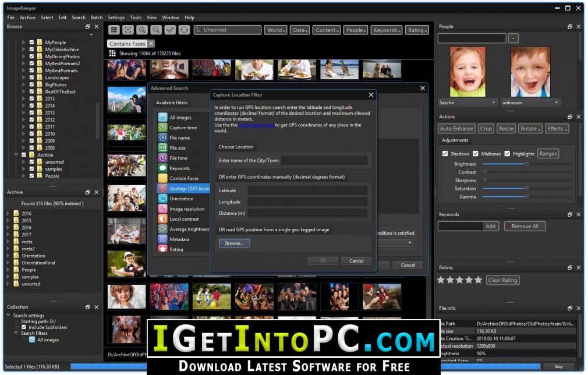Click the Crop action button
The image size is (588, 375).
[x=486, y=128]
